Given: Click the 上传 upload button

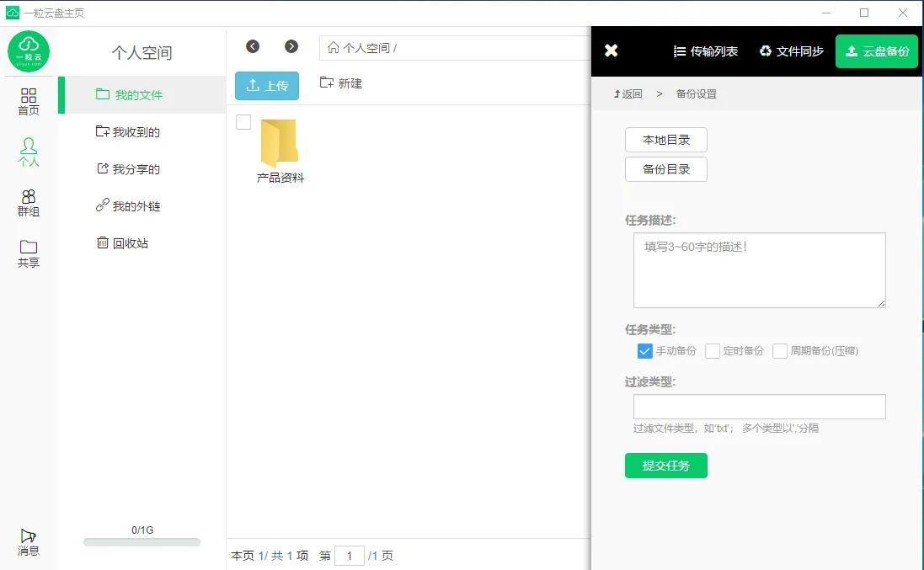Looking at the screenshot, I should click(267, 85).
